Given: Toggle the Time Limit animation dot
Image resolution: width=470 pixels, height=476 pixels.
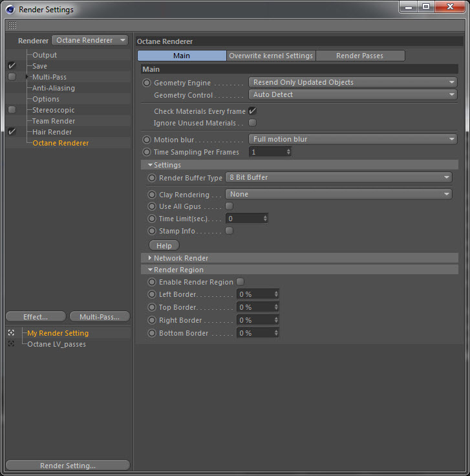Looking at the screenshot, I should (x=152, y=219).
